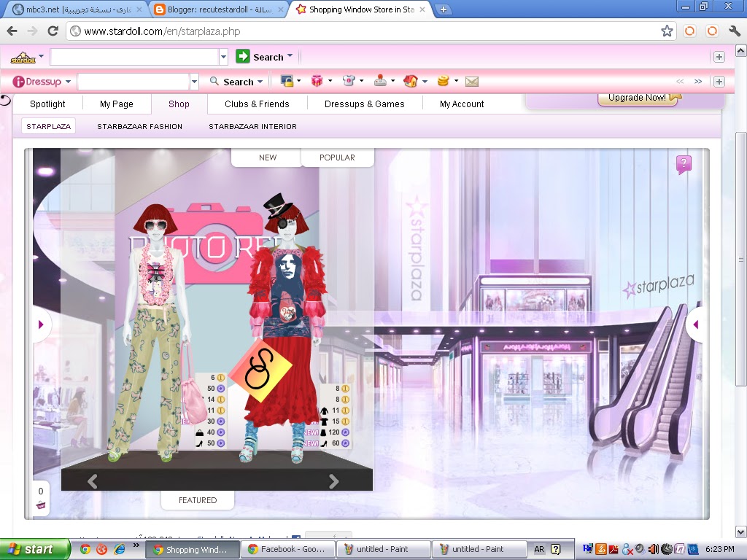Open the envelope mail toolbar icon
Viewport: 747px width, 560px height.
472,82
